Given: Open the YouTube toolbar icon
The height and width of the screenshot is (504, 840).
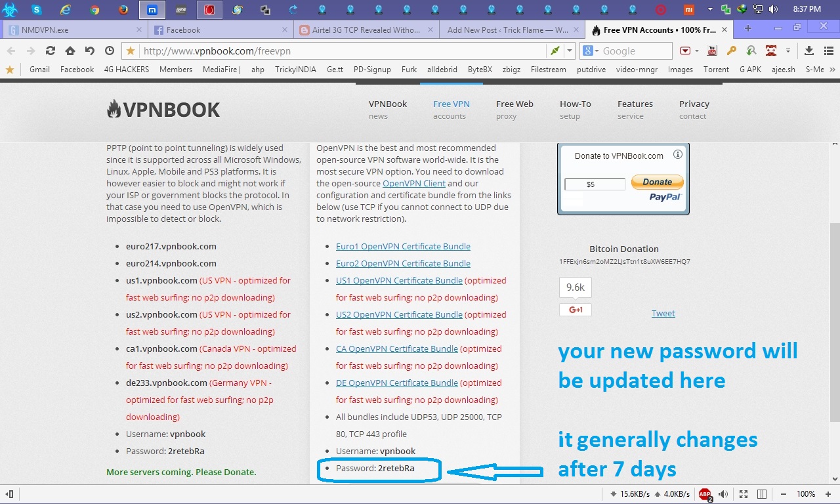Looking at the screenshot, I should 713,51.
